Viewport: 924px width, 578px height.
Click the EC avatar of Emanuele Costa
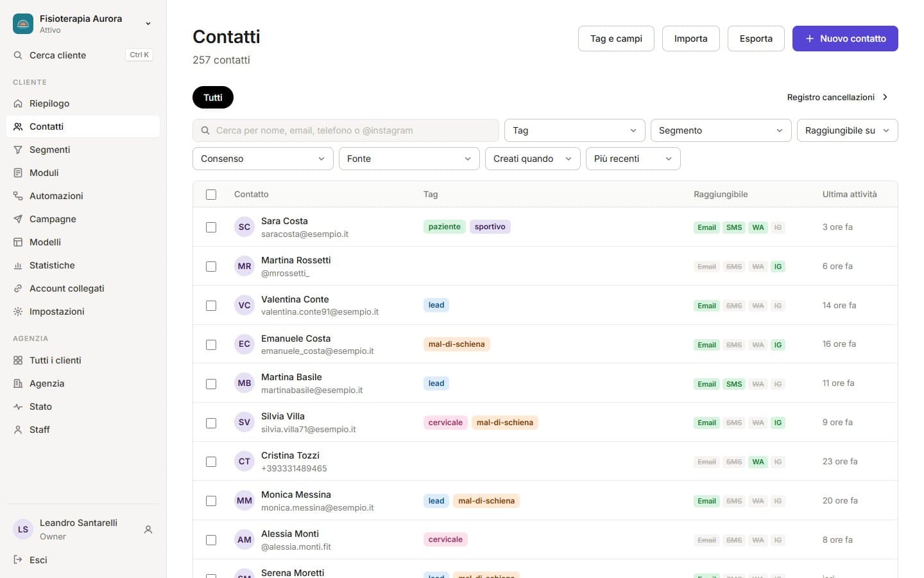point(244,344)
